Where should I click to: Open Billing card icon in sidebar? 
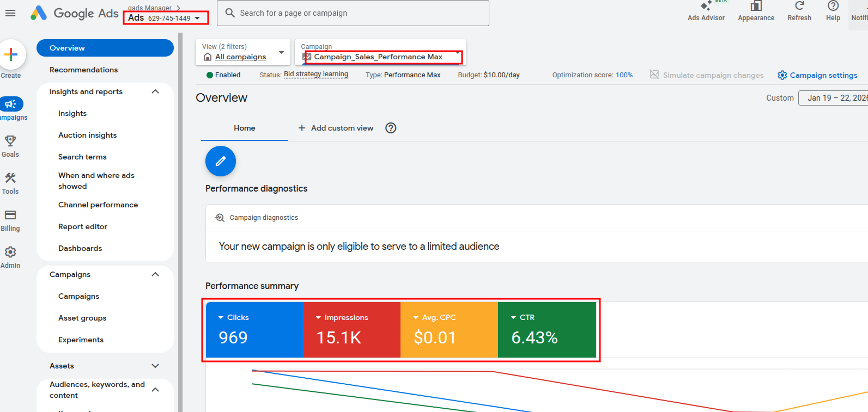tap(10, 215)
